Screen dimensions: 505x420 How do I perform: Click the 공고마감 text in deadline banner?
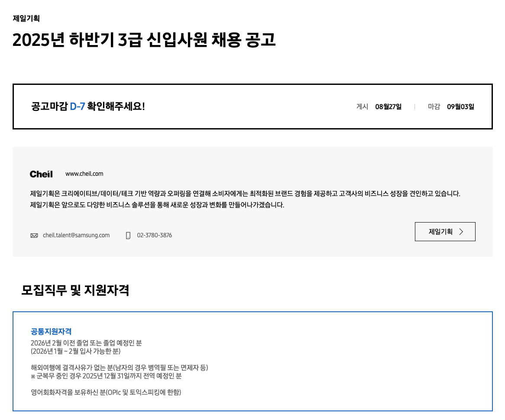49,106
